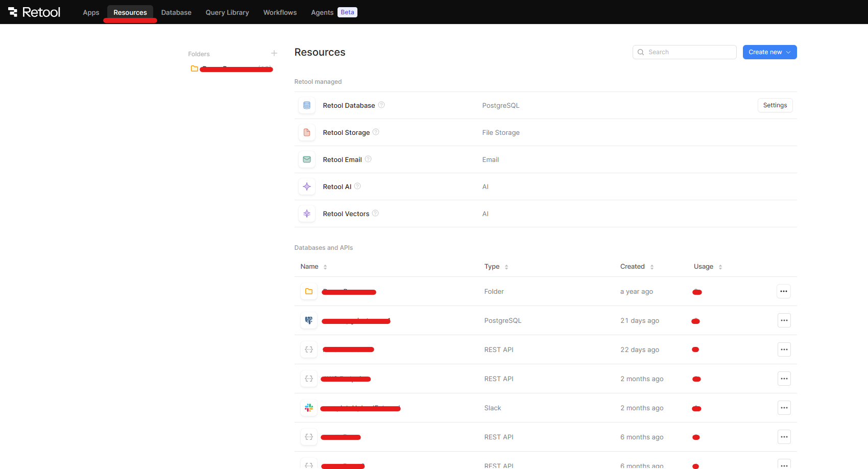
Task: Click the Slack icon in resource list
Action: tap(309, 408)
